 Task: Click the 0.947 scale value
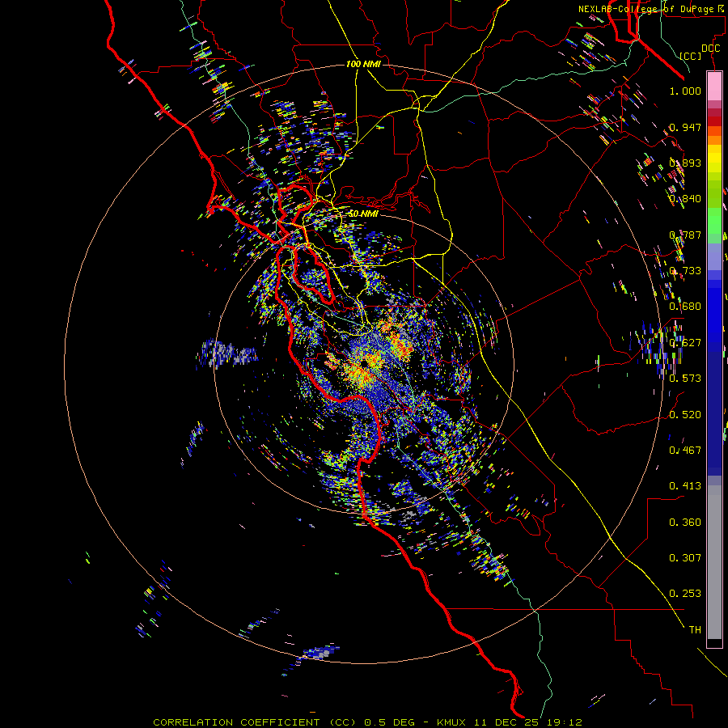pos(685,127)
